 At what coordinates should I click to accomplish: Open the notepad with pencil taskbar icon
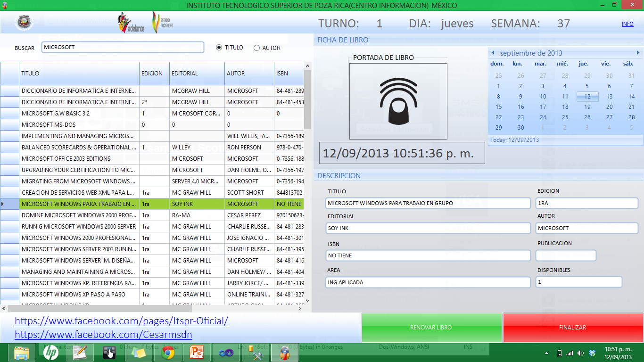(79, 353)
